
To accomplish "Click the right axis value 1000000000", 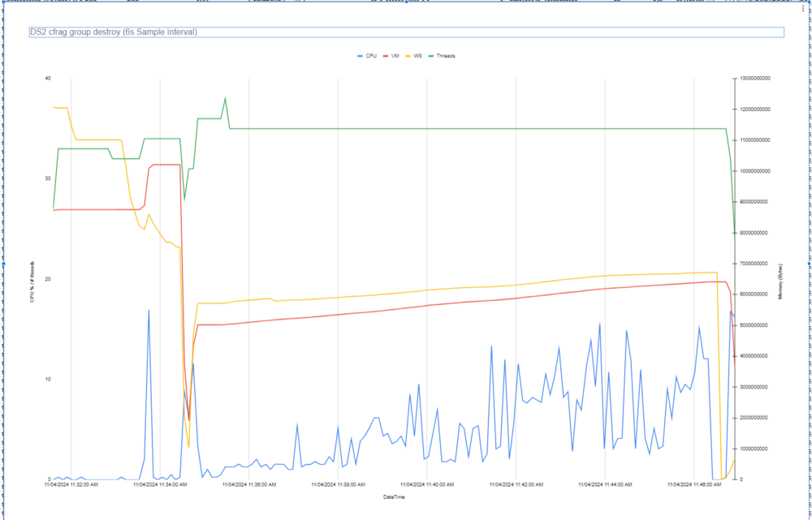I will click(x=754, y=449).
